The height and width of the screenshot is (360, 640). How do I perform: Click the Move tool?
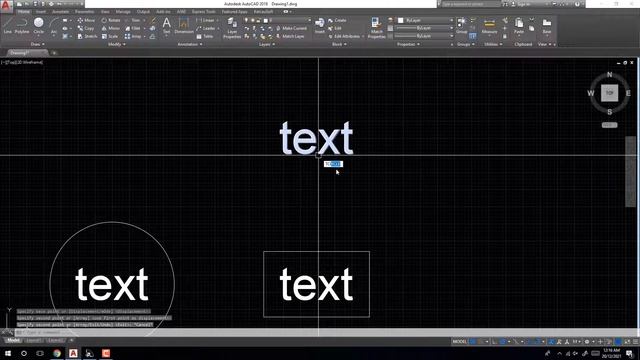86,20
